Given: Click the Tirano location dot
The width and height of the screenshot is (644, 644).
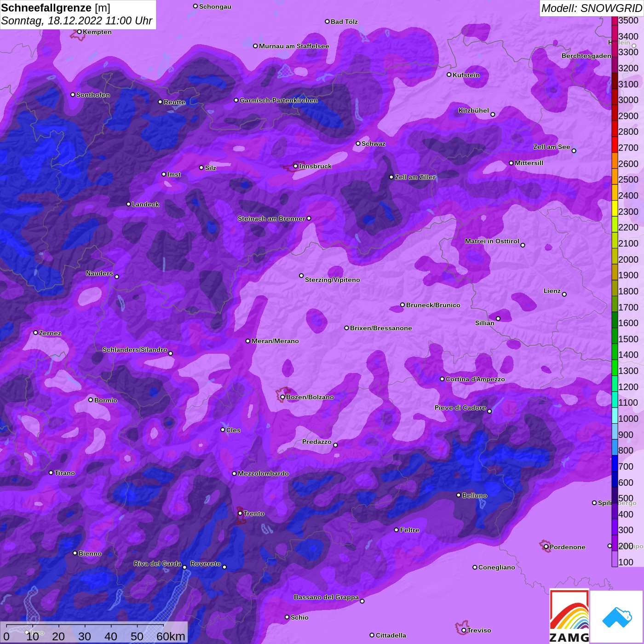Looking at the screenshot, I should point(51,472).
